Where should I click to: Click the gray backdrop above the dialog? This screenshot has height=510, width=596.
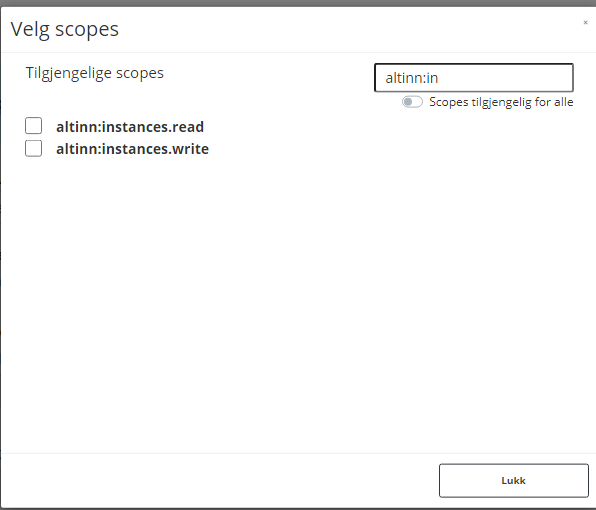(x=298, y=3)
